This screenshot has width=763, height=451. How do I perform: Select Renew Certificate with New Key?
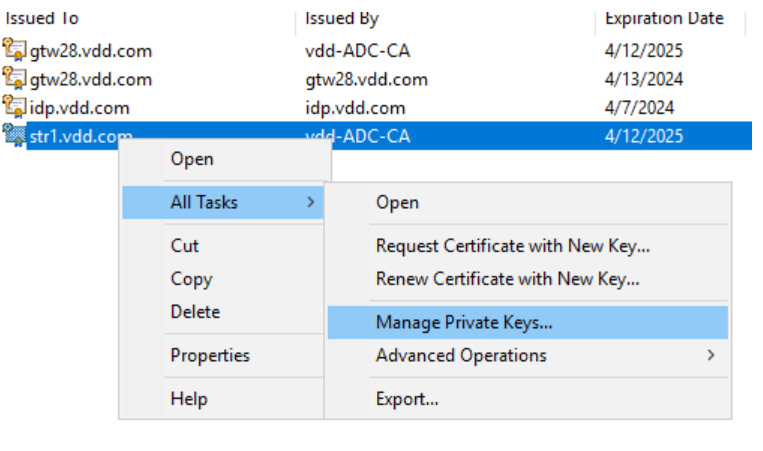pyautogui.click(x=507, y=279)
